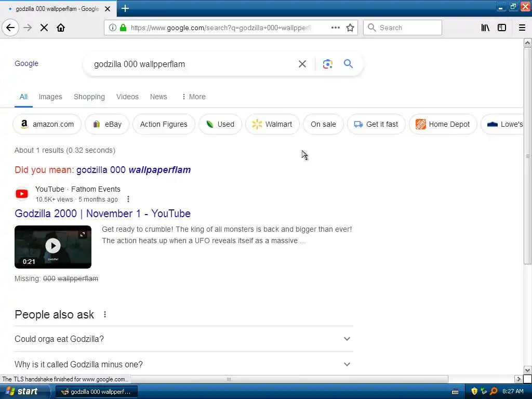The image size is (532, 399).
Task: Expand 'Could orga eat Godzilla?' question
Action: click(x=184, y=339)
